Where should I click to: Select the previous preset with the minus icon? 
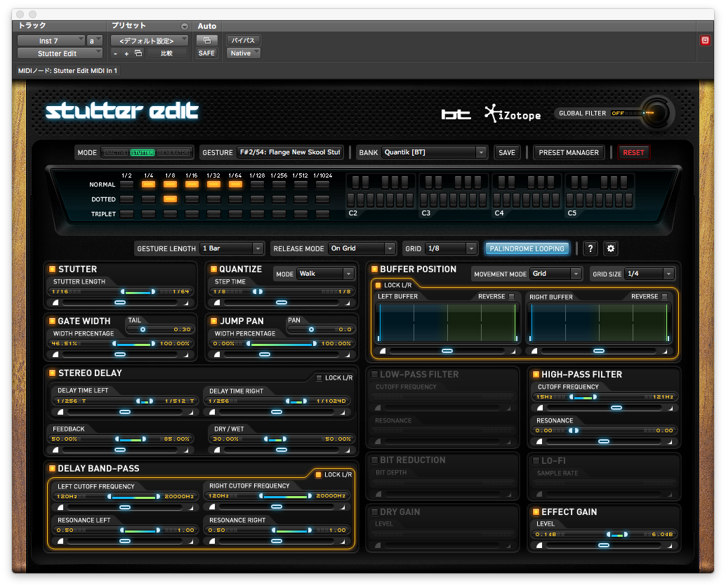point(115,53)
